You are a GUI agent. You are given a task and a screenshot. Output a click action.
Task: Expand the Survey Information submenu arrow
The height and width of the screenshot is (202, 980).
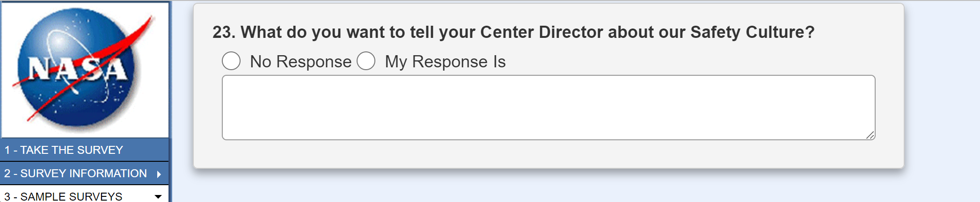tap(159, 174)
